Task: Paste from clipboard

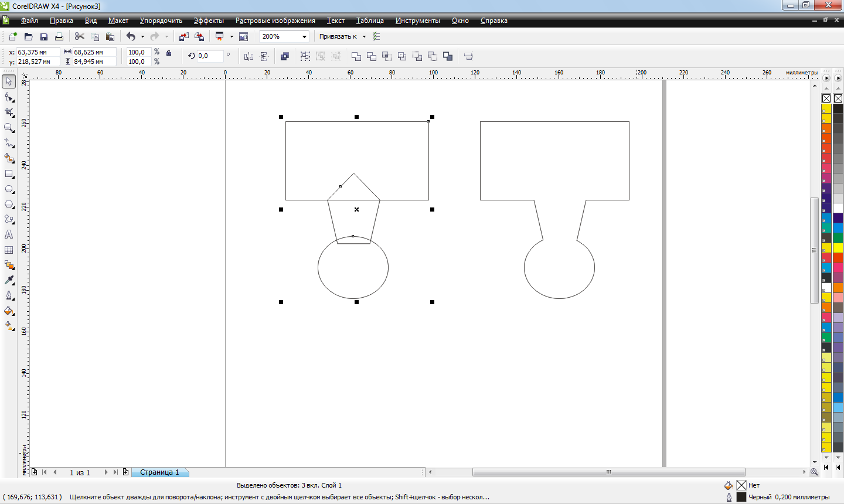Action: pyautogui.click(x=110, y=36)
